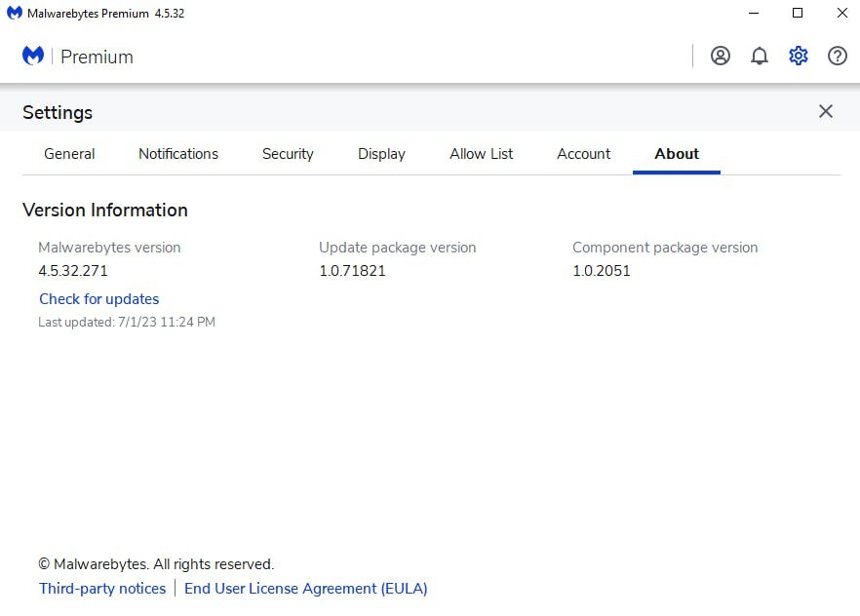860x616 pixels.
Task: Click the settings gear icon
Action: point(798,56)
